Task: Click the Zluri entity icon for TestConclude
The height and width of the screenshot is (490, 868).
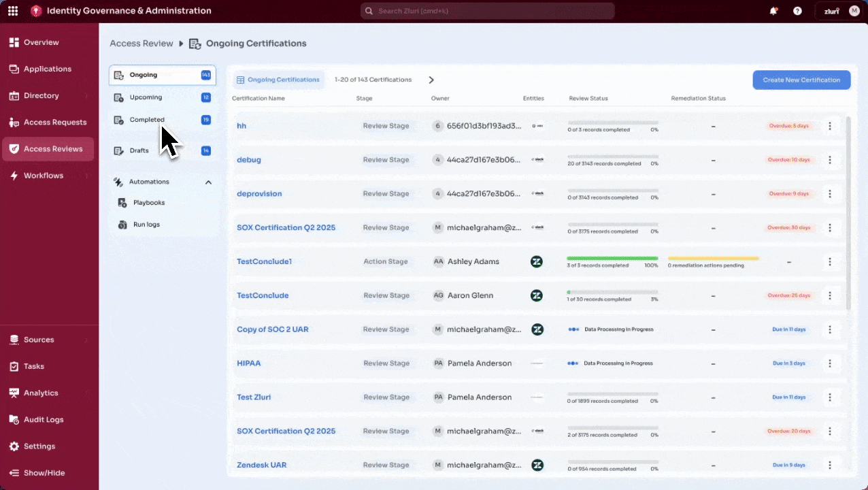Action: pos(537,295)
